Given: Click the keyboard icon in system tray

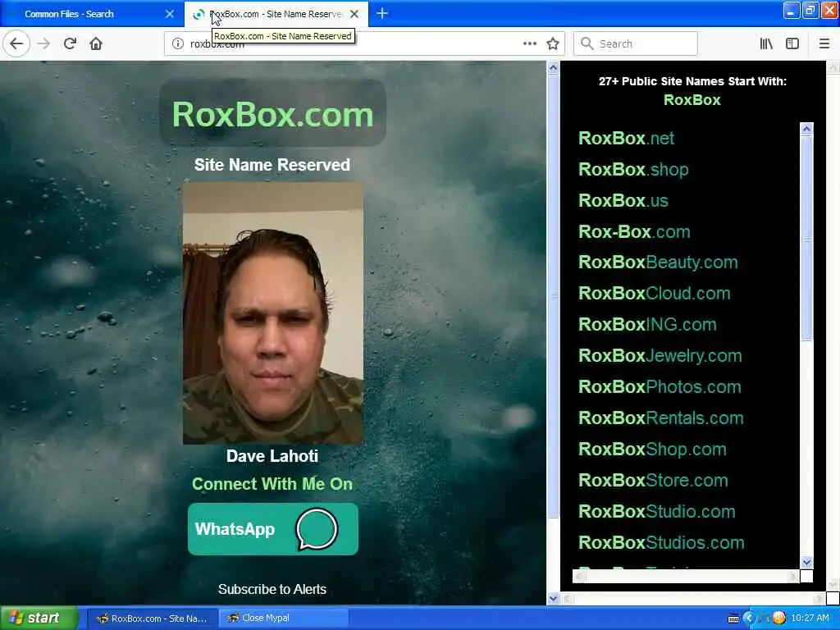Looking at the screenshot, I should point(733,619).
